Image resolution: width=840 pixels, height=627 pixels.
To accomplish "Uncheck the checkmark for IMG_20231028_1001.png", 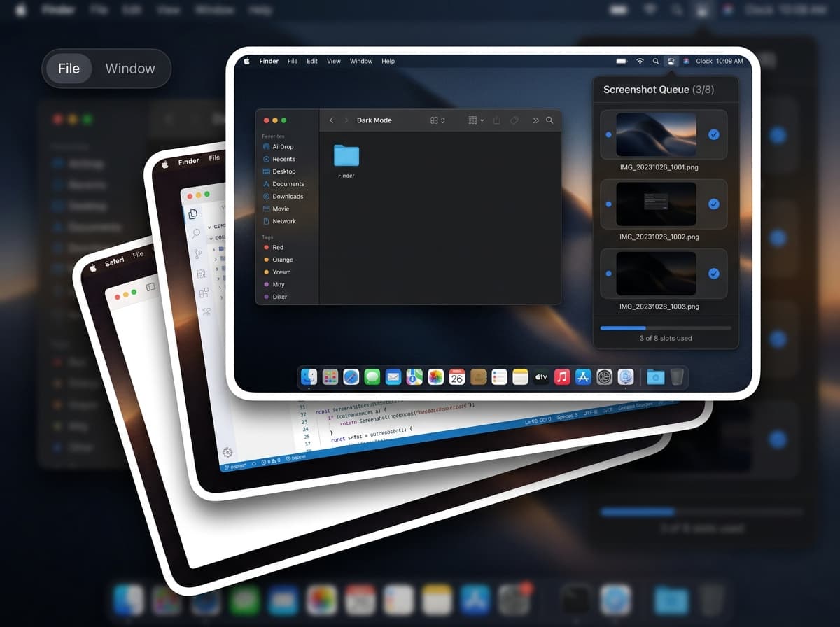I will [714, 134].
